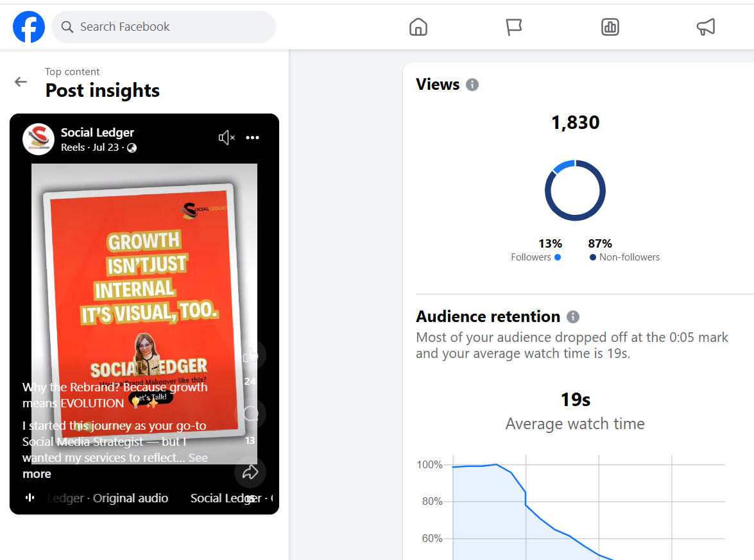Image resolution: width=754 pixels, height=560 pixels.
Task: Click the Average watch time label
Action: coord(575,424)
